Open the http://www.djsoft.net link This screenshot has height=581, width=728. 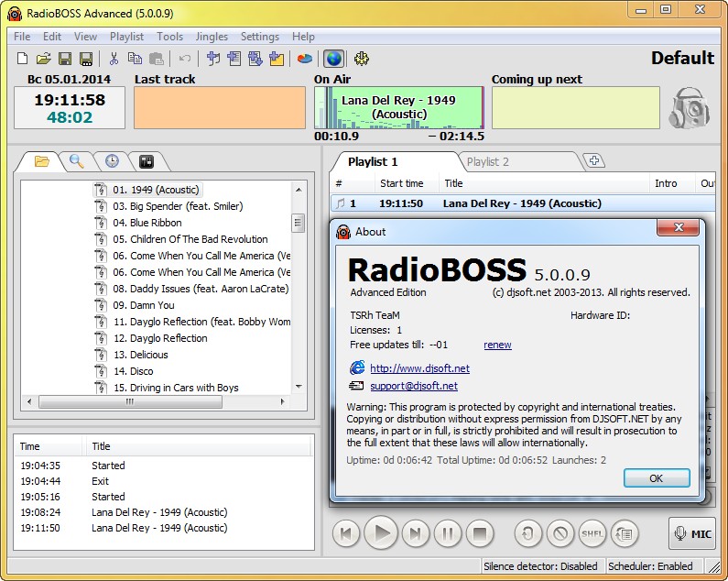pos(419,368)
